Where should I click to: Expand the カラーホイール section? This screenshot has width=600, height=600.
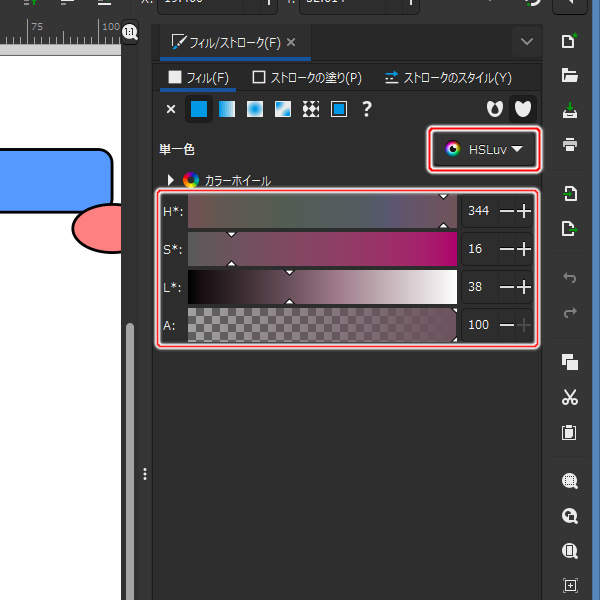171,180
